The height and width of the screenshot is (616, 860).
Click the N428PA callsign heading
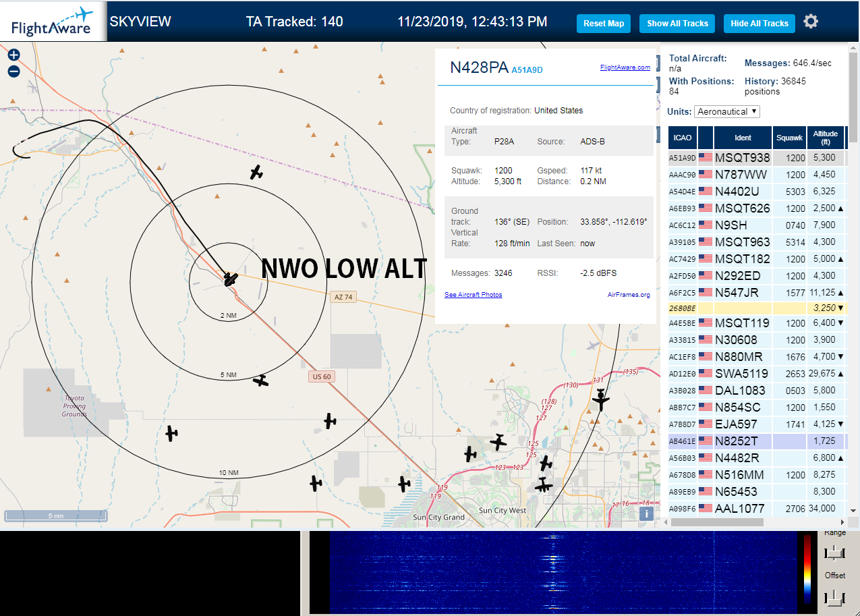tap(479, 67)
